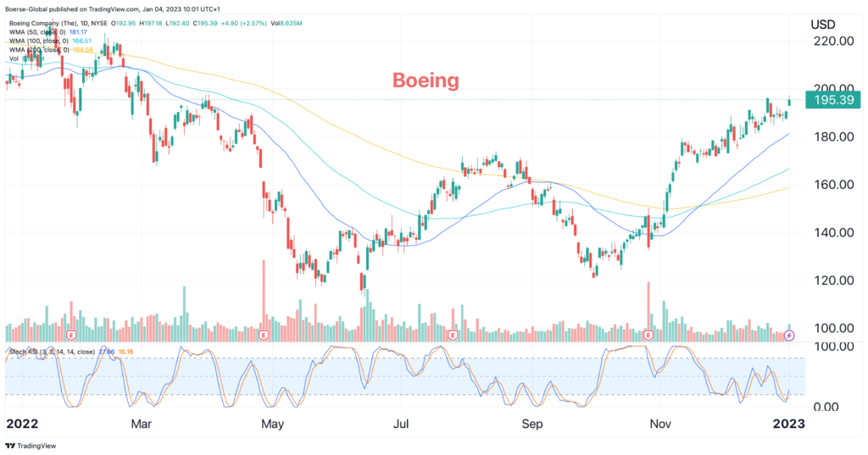Click the Vol8.625M volume value

point(287,24)
